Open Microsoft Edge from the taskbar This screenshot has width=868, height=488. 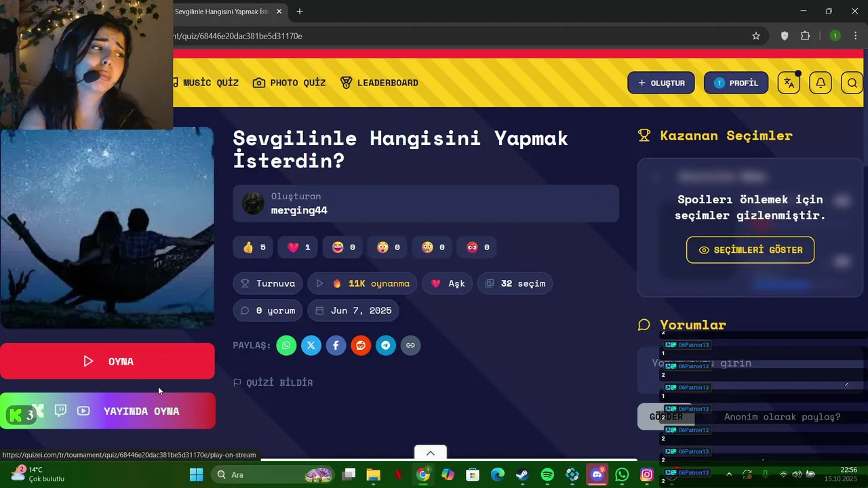(x=497, y=474)
